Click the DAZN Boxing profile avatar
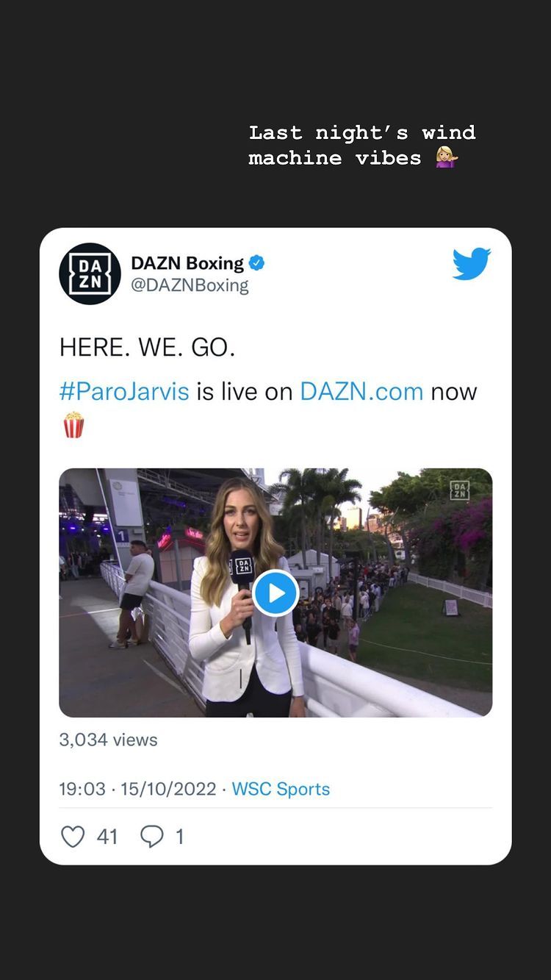551x980 pixels. [x=90, y=273]
